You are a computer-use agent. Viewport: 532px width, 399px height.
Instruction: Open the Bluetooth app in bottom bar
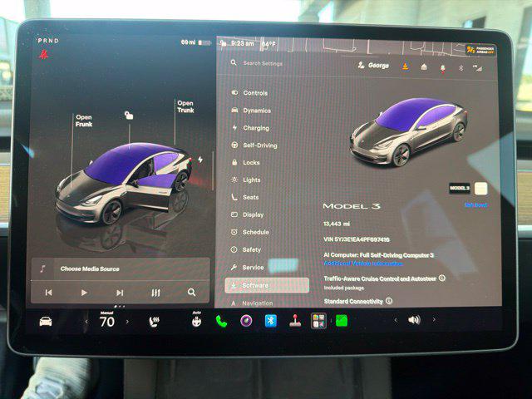pyautogui.click(x=271, y=321)
